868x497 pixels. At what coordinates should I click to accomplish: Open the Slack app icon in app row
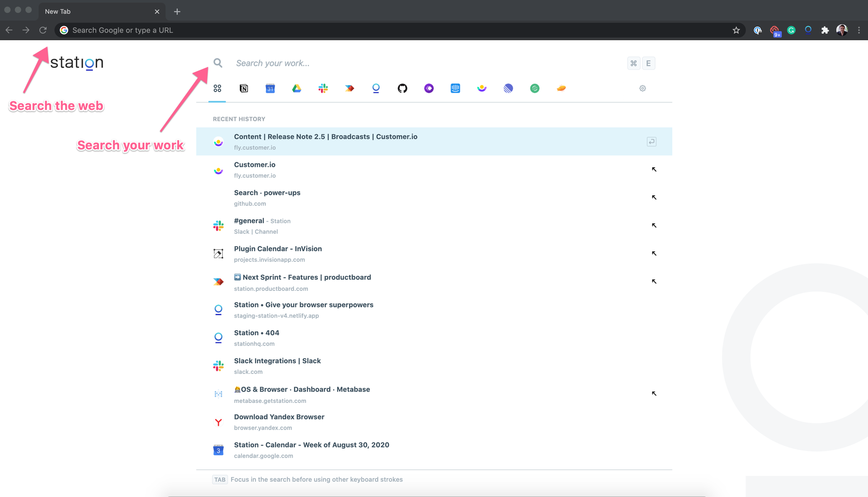(x=323, y=88)
